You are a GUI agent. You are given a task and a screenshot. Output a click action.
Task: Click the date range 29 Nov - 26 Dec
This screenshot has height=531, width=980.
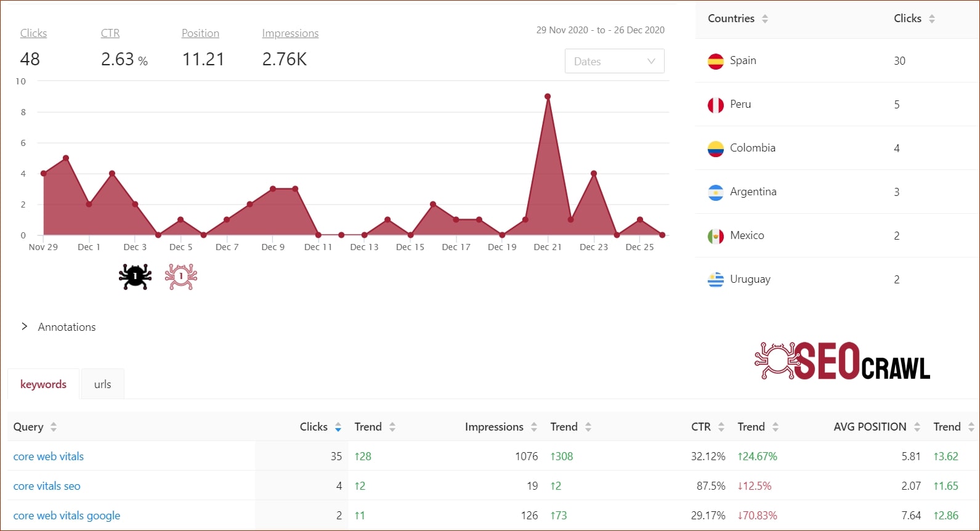(x=601, y=30)
